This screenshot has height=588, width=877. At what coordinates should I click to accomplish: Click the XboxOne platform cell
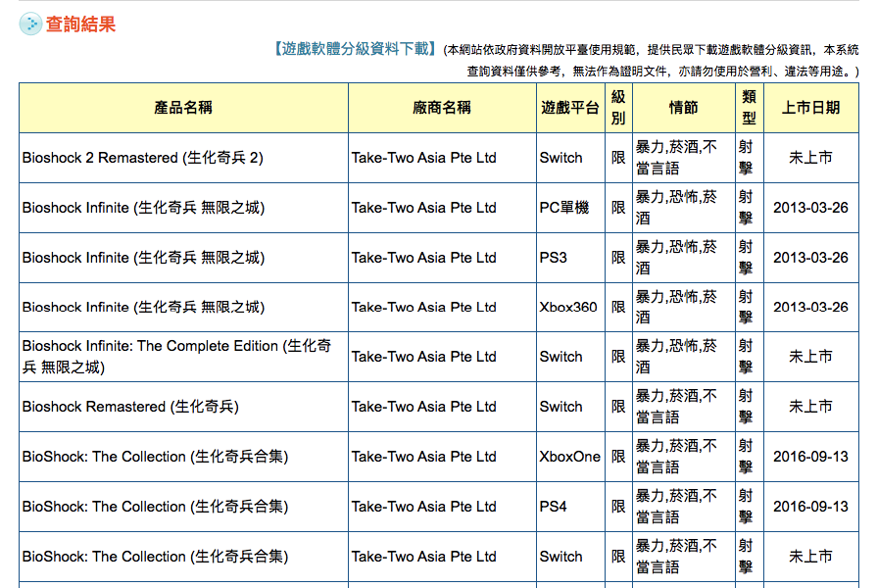[569, 457]
